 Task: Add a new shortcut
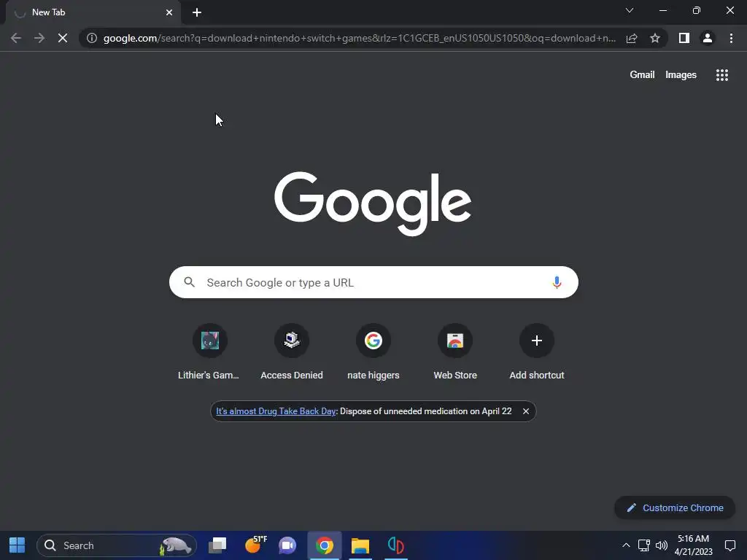click(x=537, y=352)
